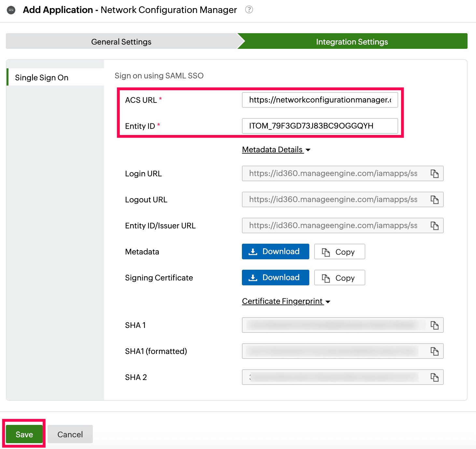Click the Network Configuration Manager app logo icon

tap(11, 10)
